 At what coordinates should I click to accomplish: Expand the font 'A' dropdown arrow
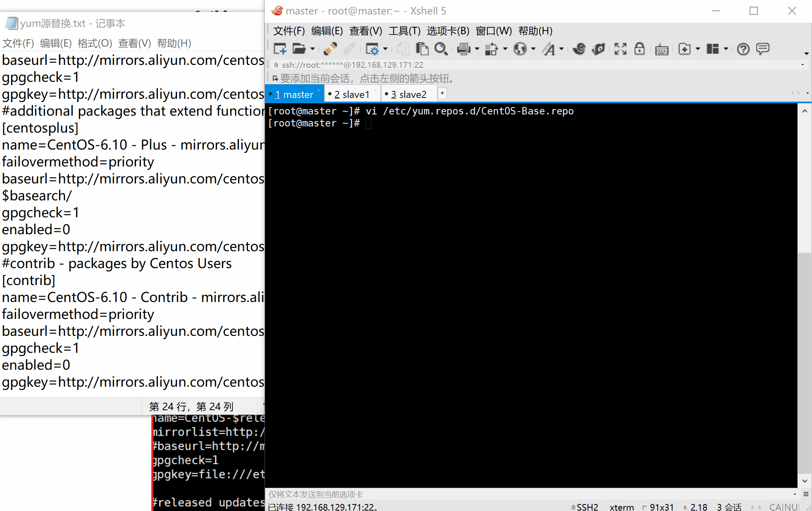(561, 49)
